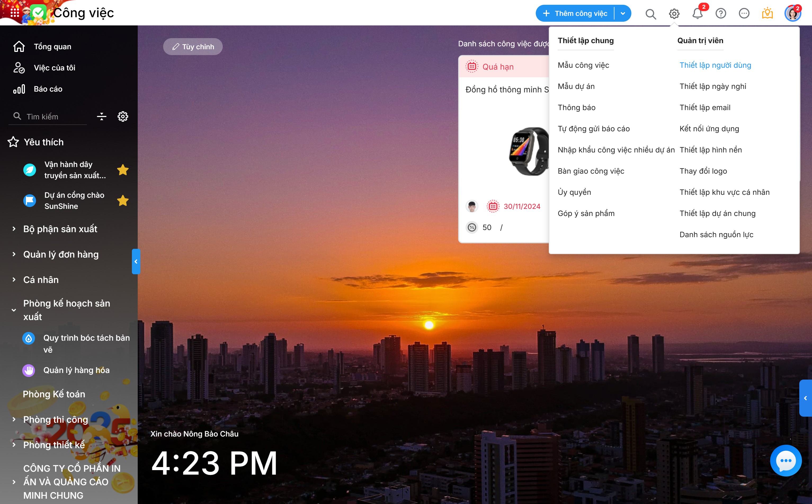812x504 pixels.
Task: Open the user avatar profile menu
Action: (792, 14)
